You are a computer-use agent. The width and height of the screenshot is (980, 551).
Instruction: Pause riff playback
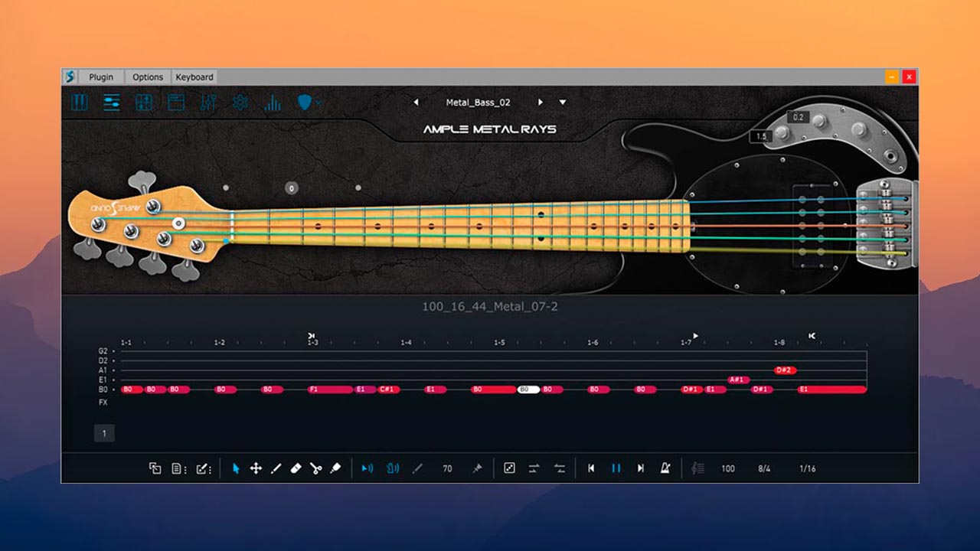[x=616, y=468]
